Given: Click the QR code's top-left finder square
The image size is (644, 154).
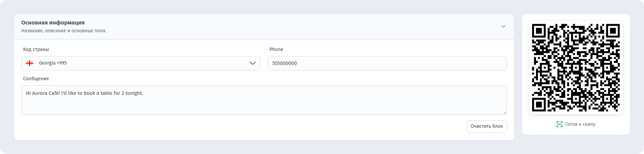Looking at the screenshot, I should coord(539,31).
